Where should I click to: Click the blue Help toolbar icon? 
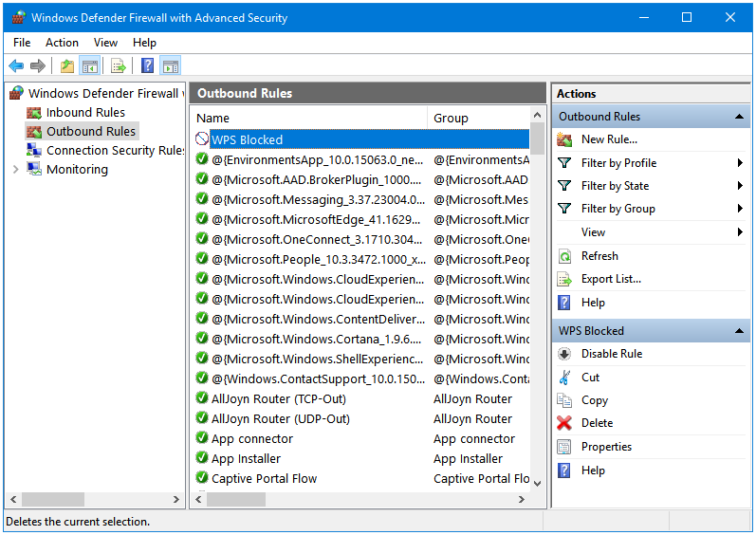point(147,65)
